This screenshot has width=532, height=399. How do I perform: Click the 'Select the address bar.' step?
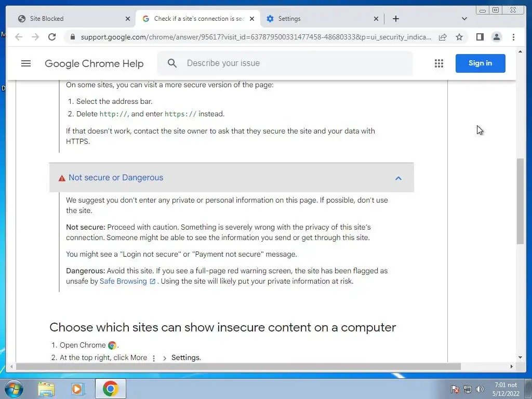tap(114, 101)
